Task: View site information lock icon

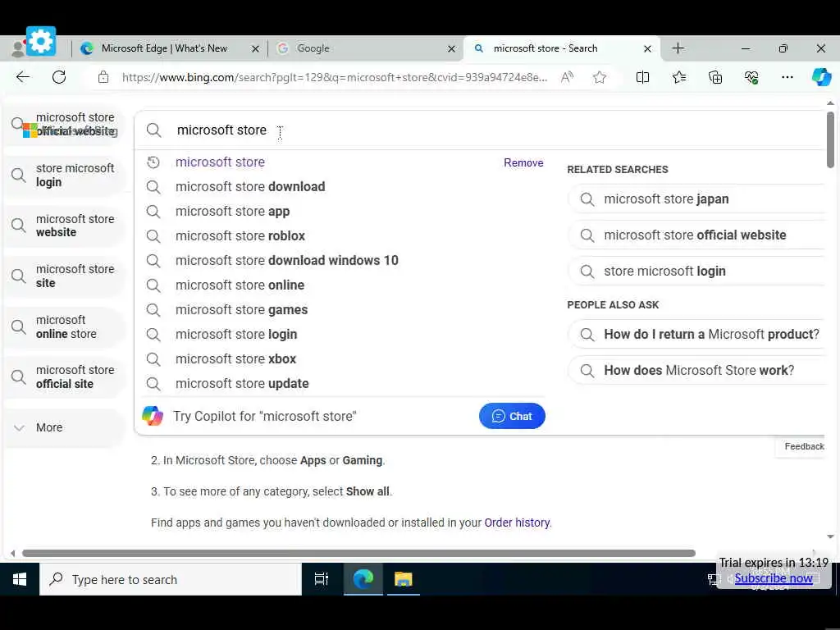Action: [x=103, y=77]
